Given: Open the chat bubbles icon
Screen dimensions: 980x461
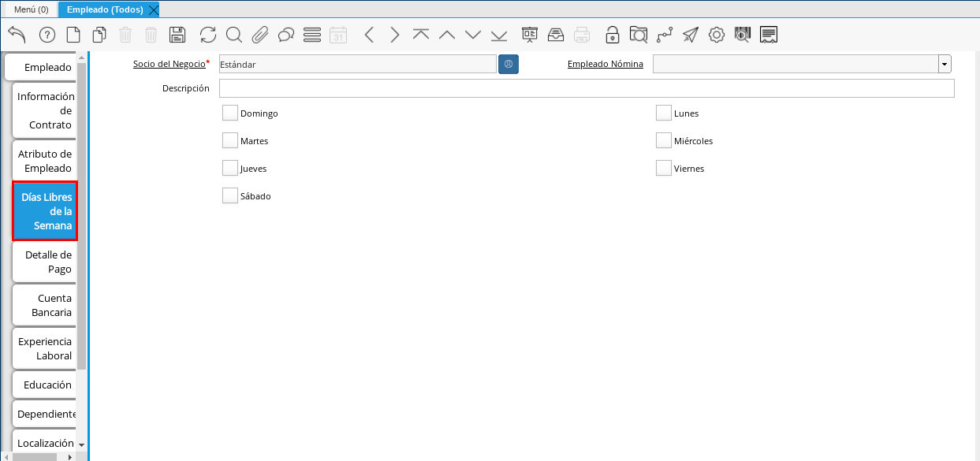Looking at the screenshot, I should [x=286, y=35].
